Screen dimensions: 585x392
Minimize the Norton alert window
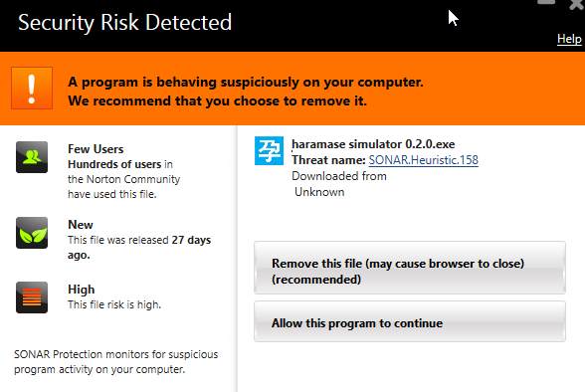click(546, 2)
